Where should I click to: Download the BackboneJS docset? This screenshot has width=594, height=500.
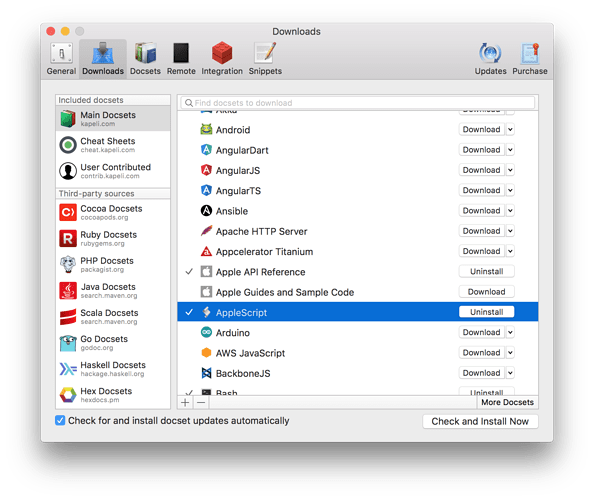tap(481, 373)
